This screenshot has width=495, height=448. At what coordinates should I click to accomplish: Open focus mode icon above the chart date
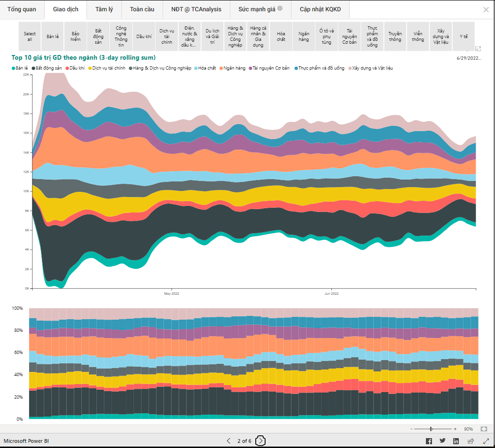(x=478, y=49)
